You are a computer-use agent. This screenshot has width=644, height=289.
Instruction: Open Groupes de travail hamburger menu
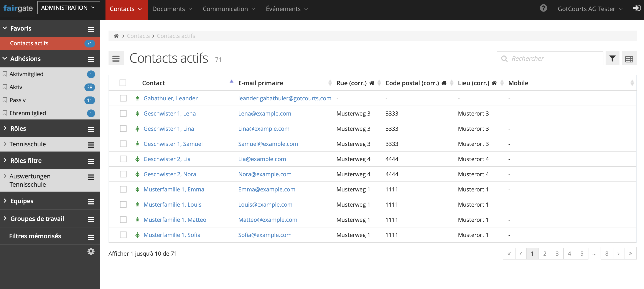tap(91, 219)
